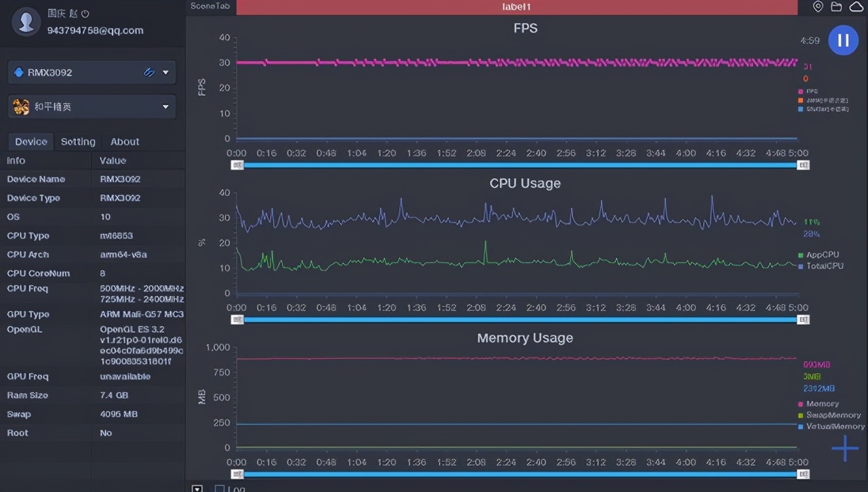The height and width of the screenshot is (492, 868).
Task: Click the Memory legend color swatch
Action: point(801,405)
